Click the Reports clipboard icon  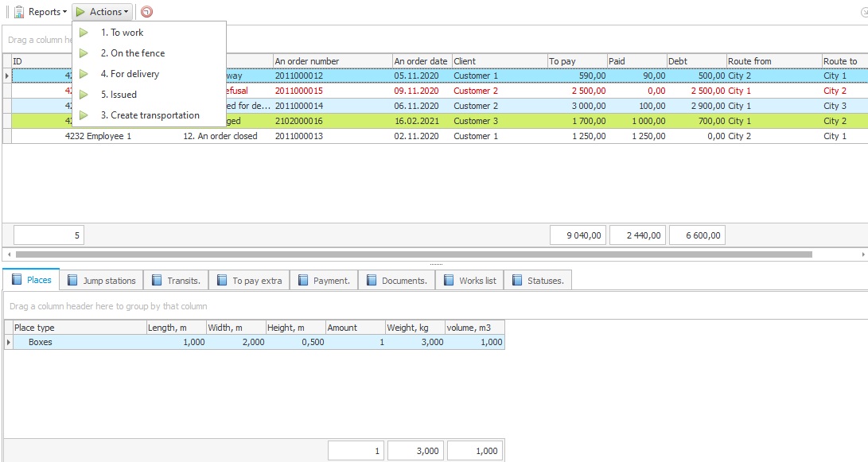pos(19,12)
